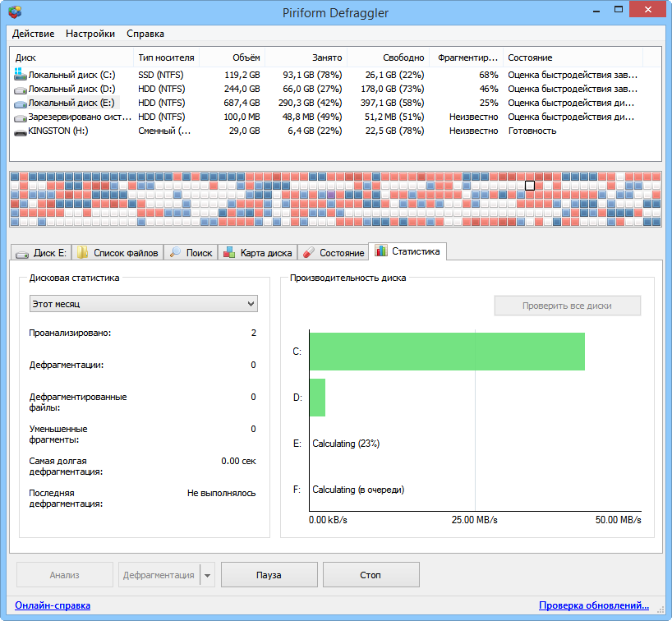Click the pill icon on Состояние tab
This screenshot has height=621, width=672.
[x=309, y=252]
